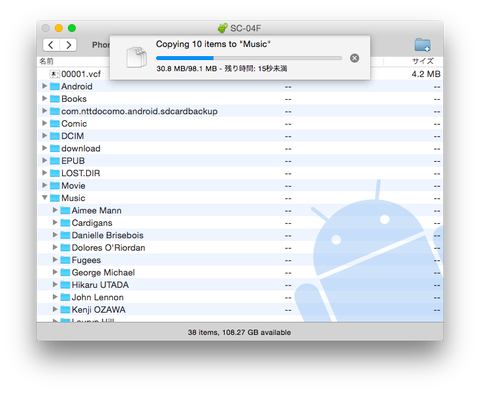Image resolution: width=480 pixels, height=393 pixels.
Task: Click the Android folder icon
Action: (x=55, y=86)
